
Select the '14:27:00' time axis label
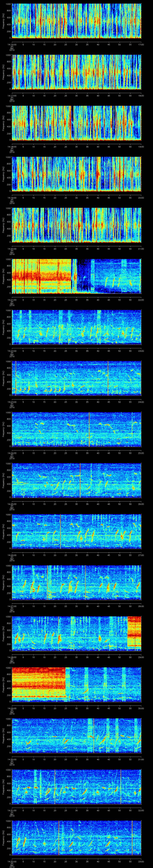coord(12,606)
